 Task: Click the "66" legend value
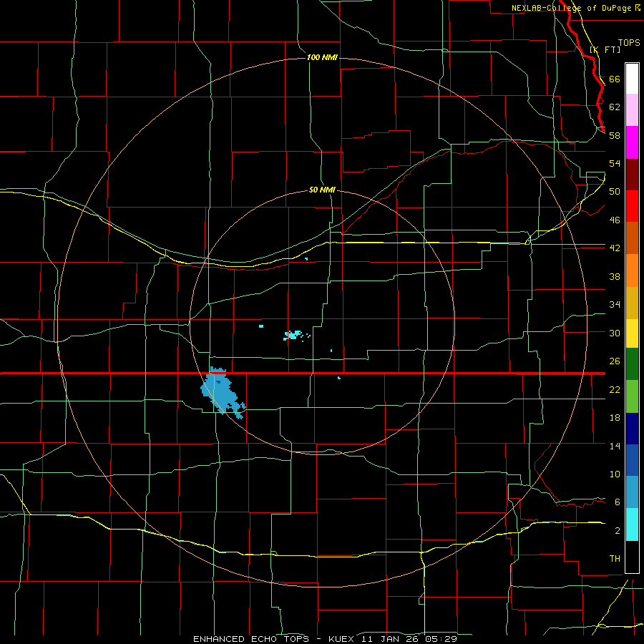(615, 79)
